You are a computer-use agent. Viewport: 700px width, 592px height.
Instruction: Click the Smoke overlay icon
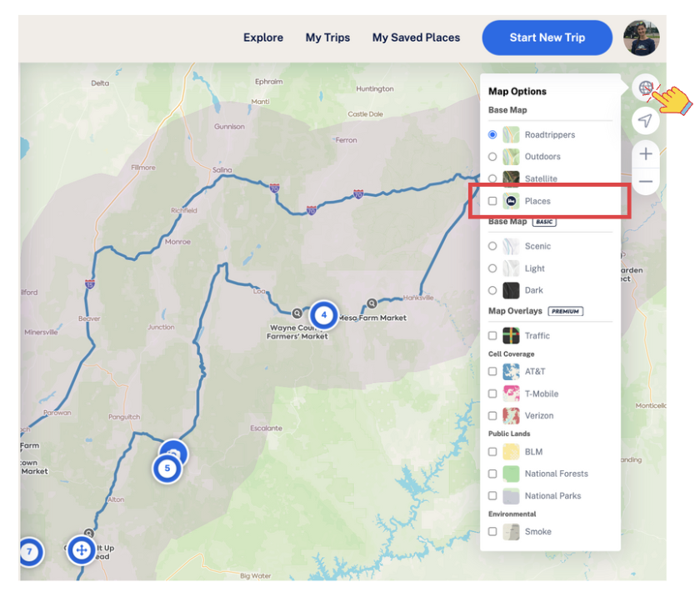coord(511,532)
